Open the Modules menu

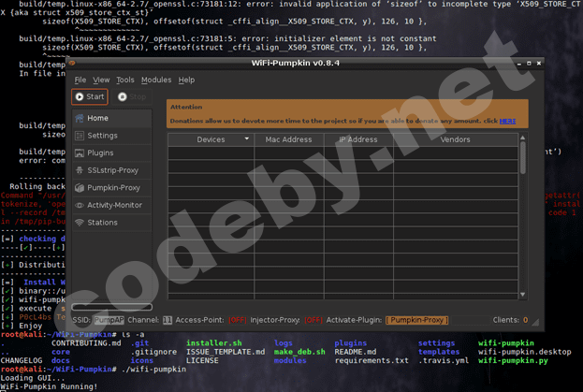tap(156, 80)
